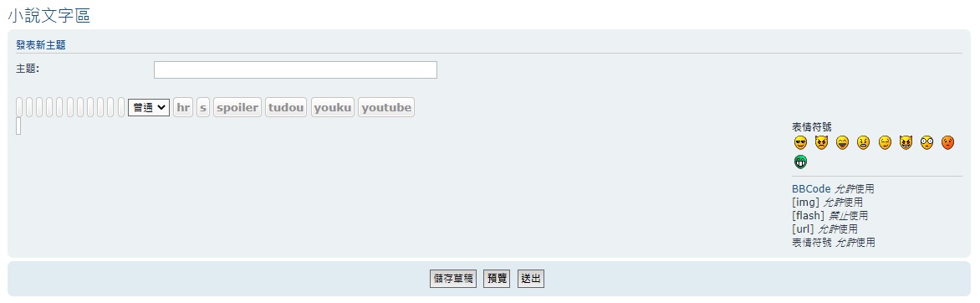Insert a youtube video tag
This screenshot has height=303, width=980.
(386, 108)
